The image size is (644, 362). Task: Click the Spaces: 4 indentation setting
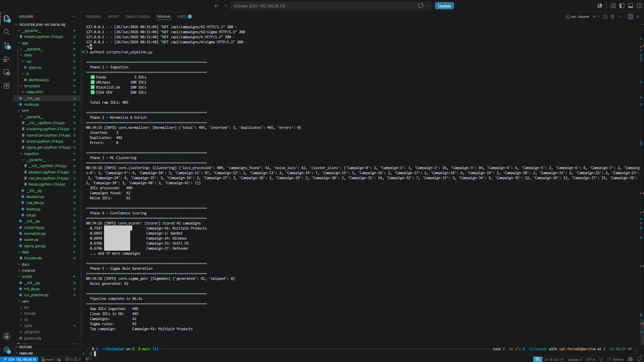coord(575,359)
